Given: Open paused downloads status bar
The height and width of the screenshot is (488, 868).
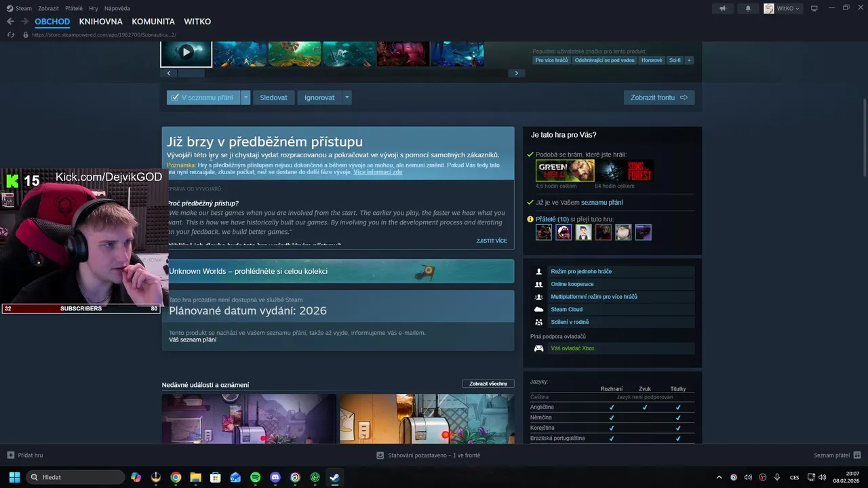Looking at the screenshot, I should click(x=428, y=455).
